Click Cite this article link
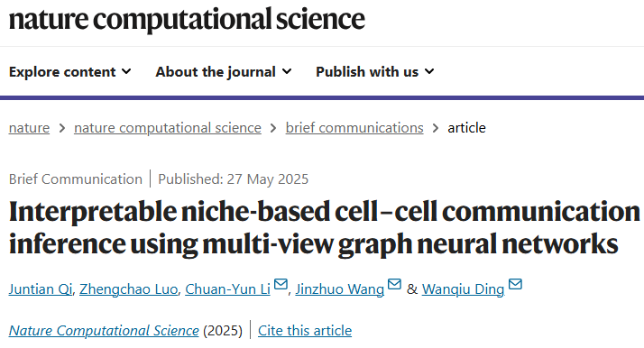Image resolution: width=644 pixels, height=348 pixels. point(305,331)
